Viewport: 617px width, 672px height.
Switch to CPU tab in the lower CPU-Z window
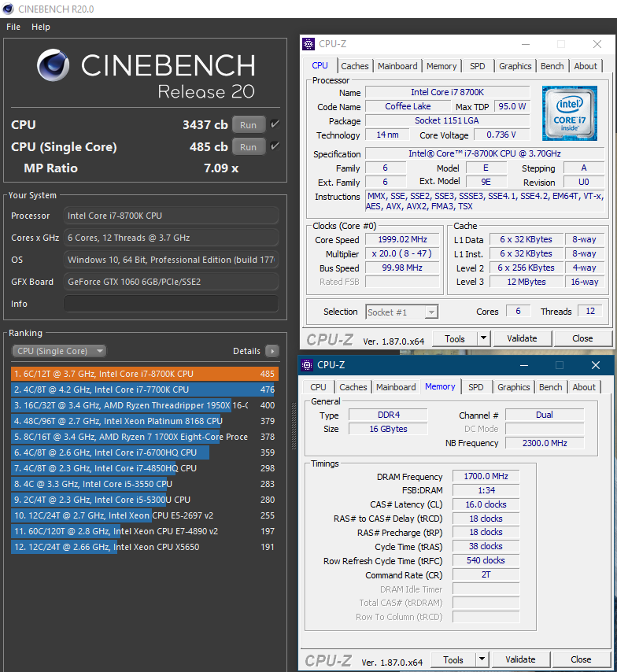point(318,387)
